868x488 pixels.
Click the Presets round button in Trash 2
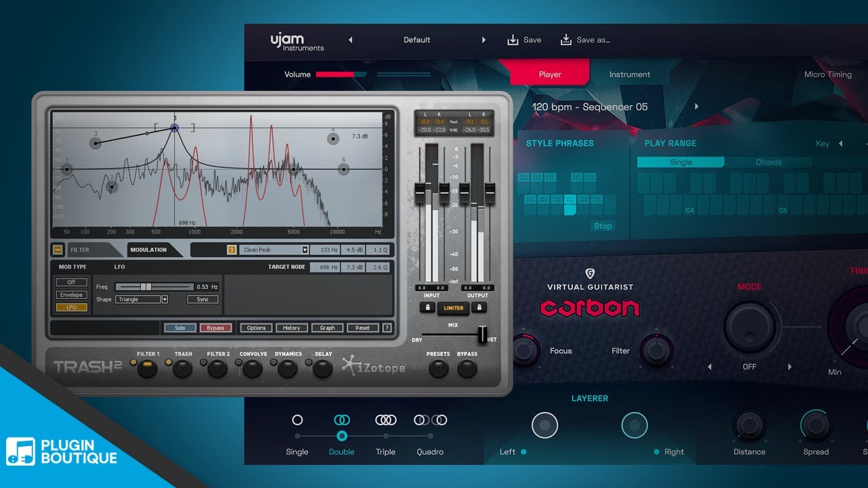pos(438,369)
